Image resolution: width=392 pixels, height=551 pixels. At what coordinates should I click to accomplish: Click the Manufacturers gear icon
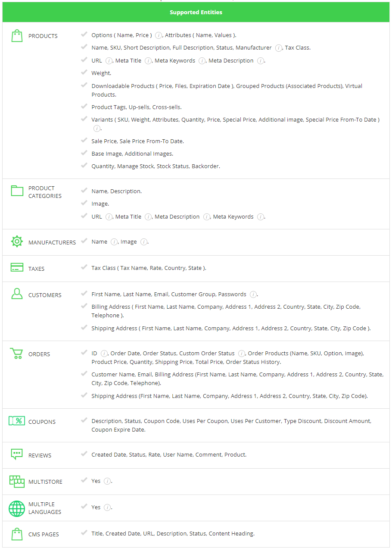17,241
